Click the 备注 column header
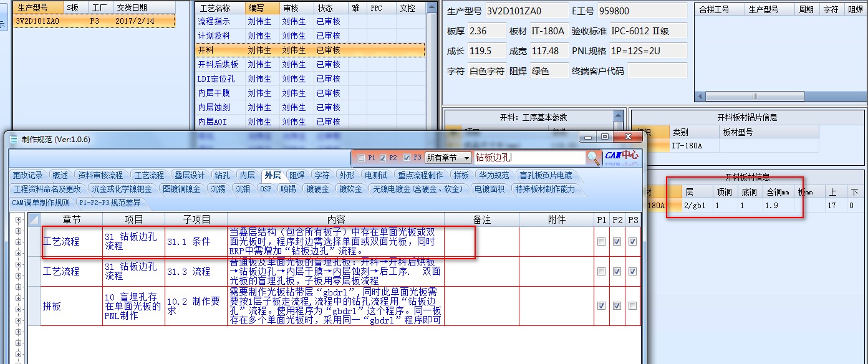 pos(482,219)
